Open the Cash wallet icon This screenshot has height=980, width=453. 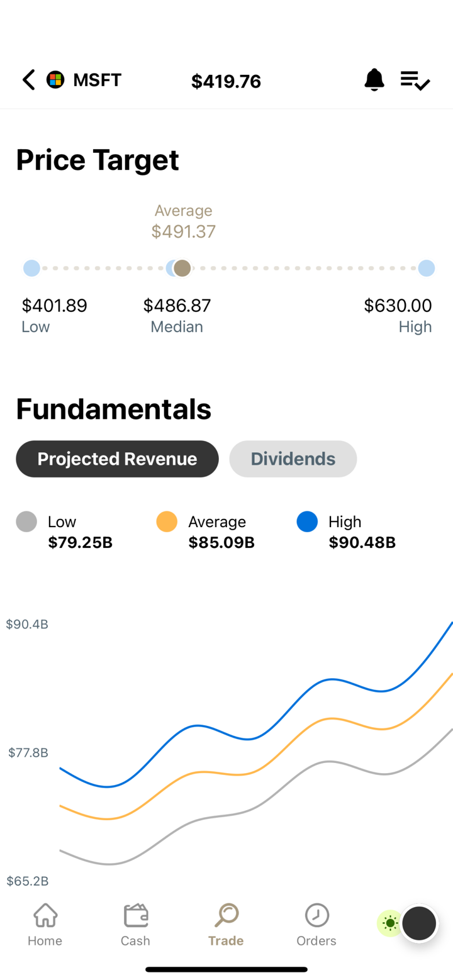(x=135, y=924)
